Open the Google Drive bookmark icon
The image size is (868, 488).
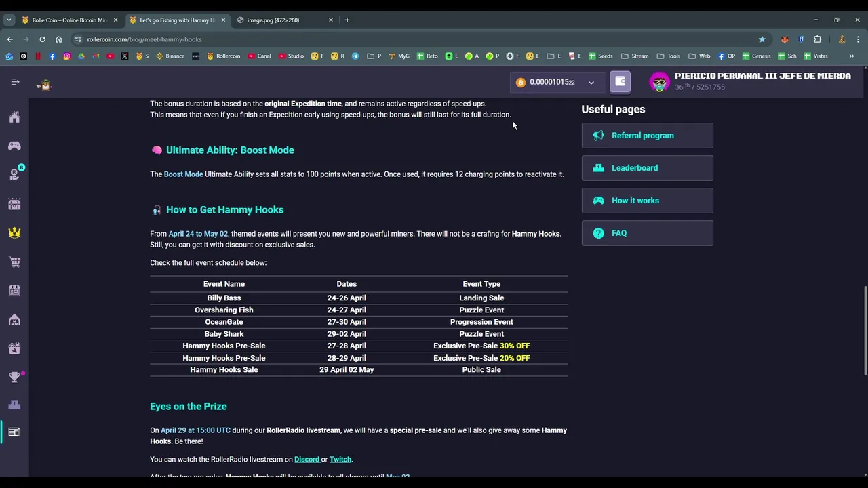[81, 56]
